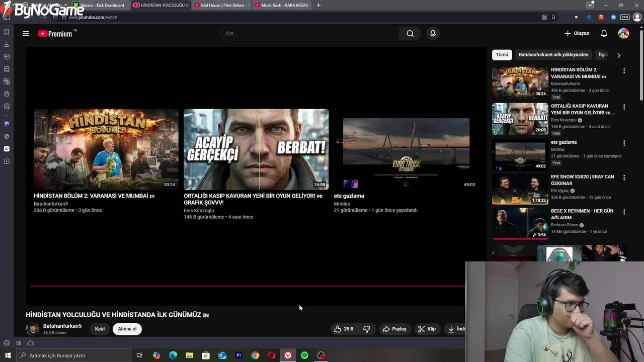Click the page feed RSS icon in address bar

[x=544, y=17]
